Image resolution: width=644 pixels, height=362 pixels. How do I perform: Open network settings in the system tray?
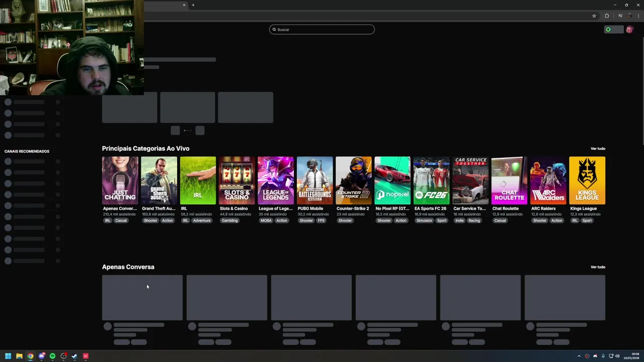coord(611,356)
